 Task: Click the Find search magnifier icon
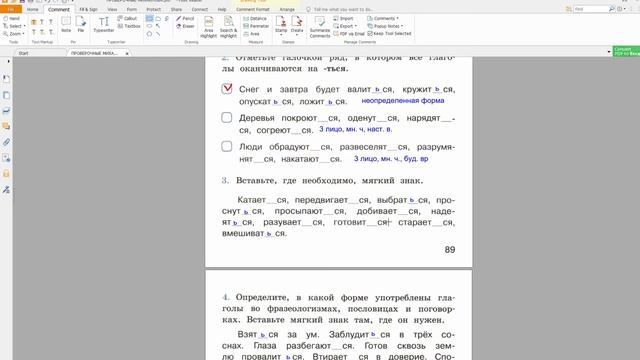[x=611, y=9]
